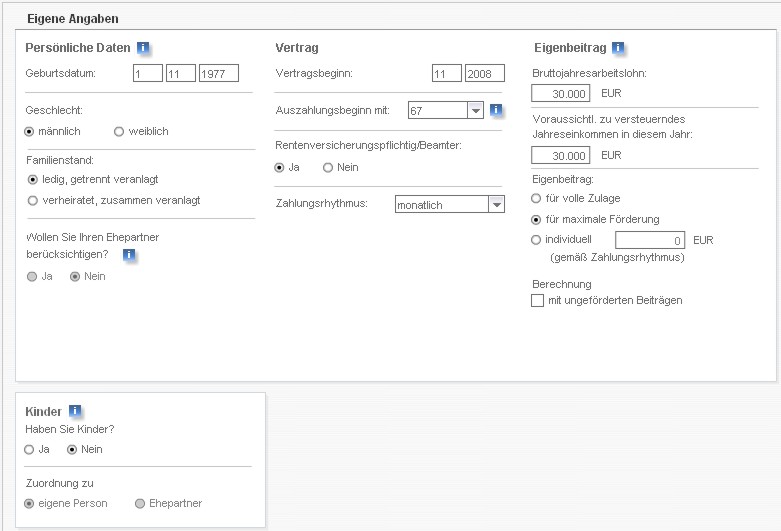Choose verheiratet, zusammen veranlagt option
The width and height of the screenshot is (781, 531).
[33, 200]
